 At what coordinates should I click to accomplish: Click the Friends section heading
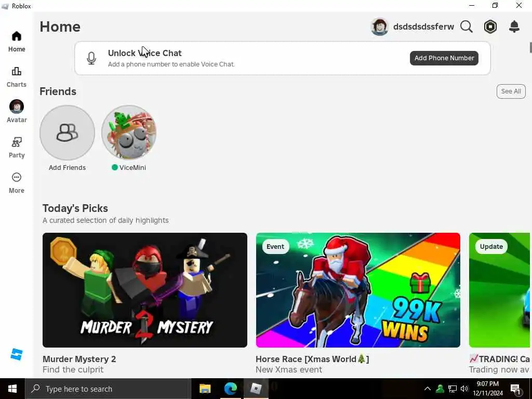[x=58, y=91]
